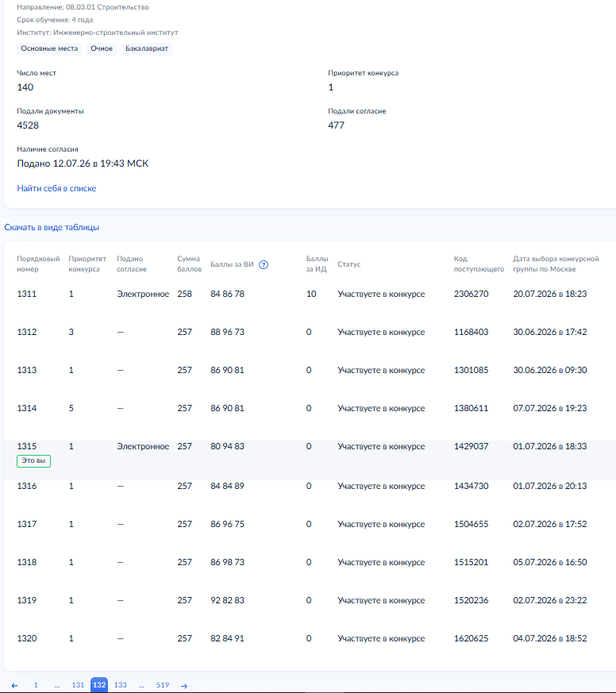Click the Это вы badge
This screenshot has height=693, width=616.
(x=33, y=460)
